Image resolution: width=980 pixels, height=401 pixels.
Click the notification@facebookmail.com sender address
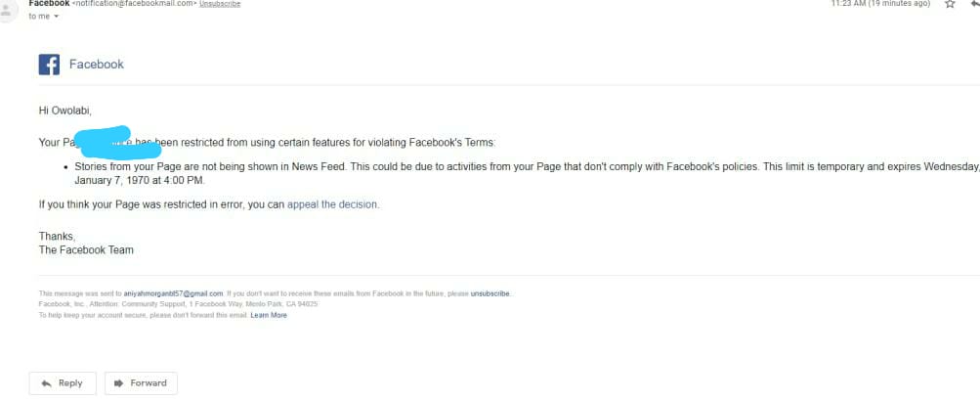[135, 4]
